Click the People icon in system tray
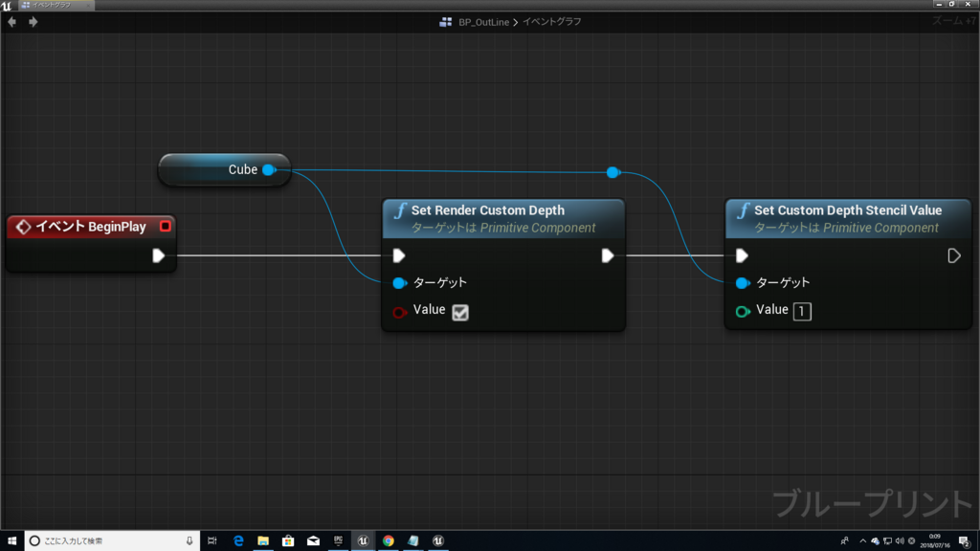The image size is (980, 551). [x=844, y=541]
